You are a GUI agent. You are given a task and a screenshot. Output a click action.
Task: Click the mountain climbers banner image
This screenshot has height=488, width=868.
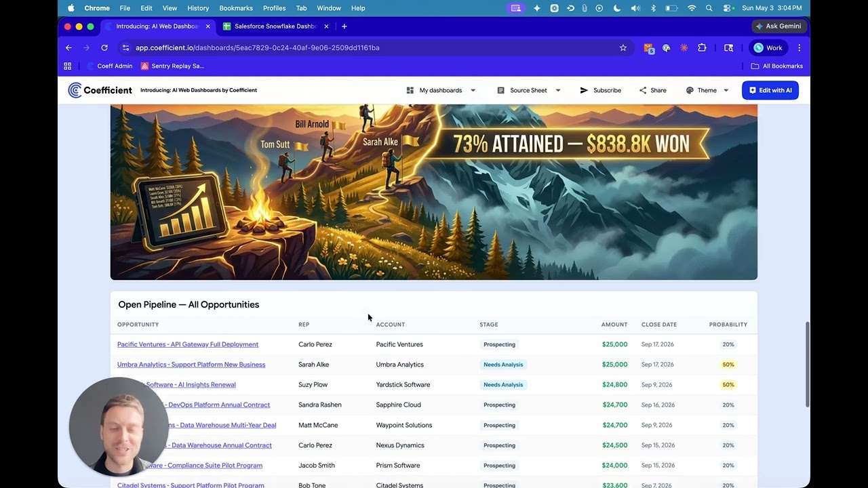pyautogui.click(x=434, y=192)
